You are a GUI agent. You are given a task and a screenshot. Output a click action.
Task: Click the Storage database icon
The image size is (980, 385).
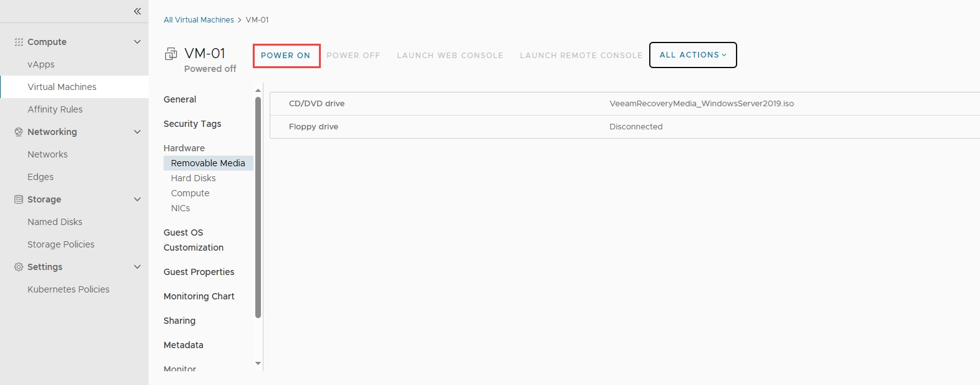(x=19, y=199)
